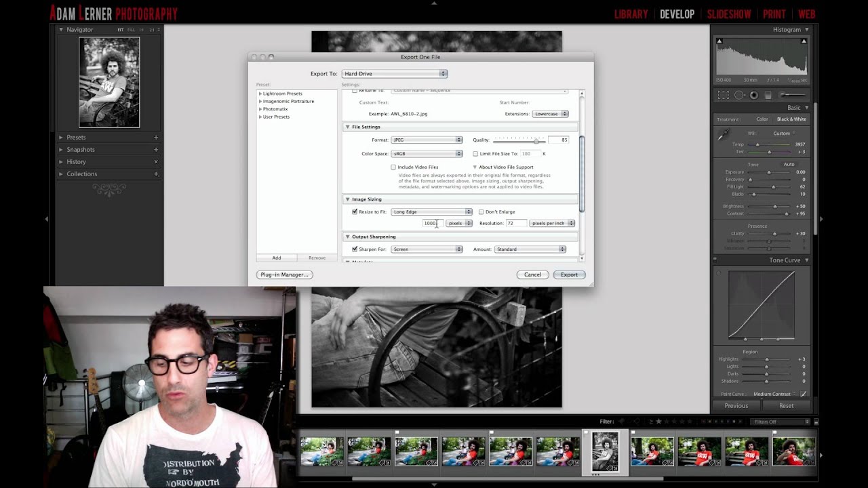Expand the Photomatix preset group
868x488 pixels.
[x=260, y=109]
